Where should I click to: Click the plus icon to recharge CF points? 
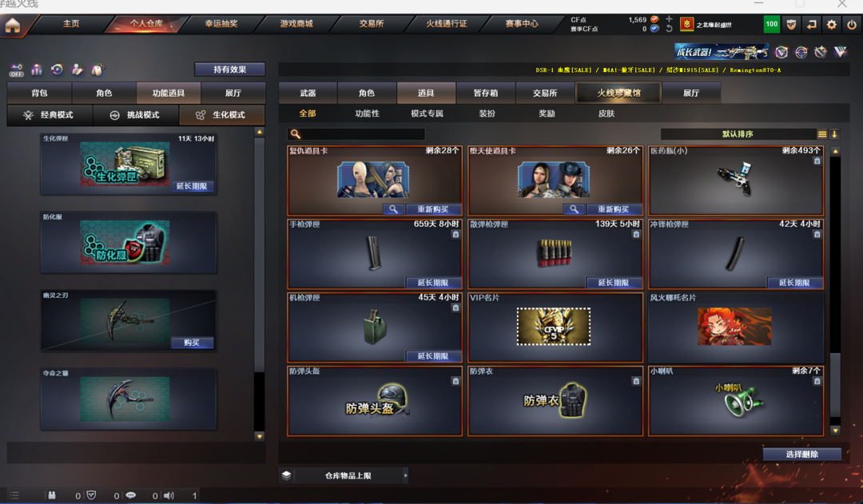tap(670, 19)
